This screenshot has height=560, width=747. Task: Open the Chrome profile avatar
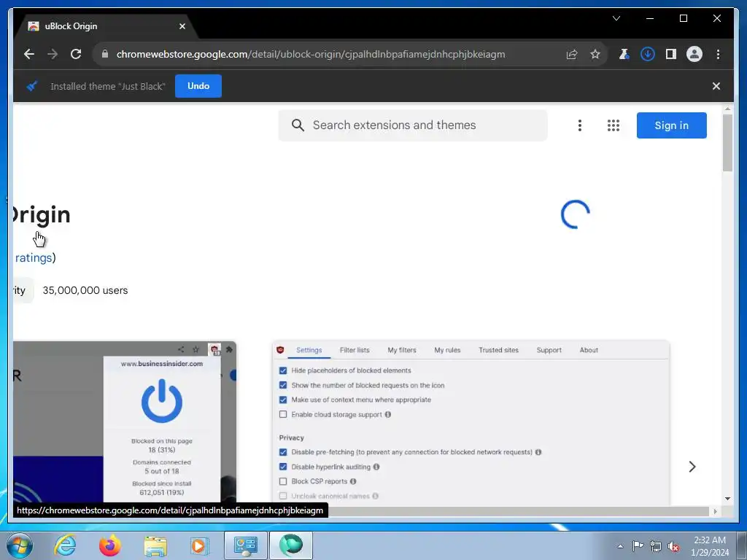point(694,54)
